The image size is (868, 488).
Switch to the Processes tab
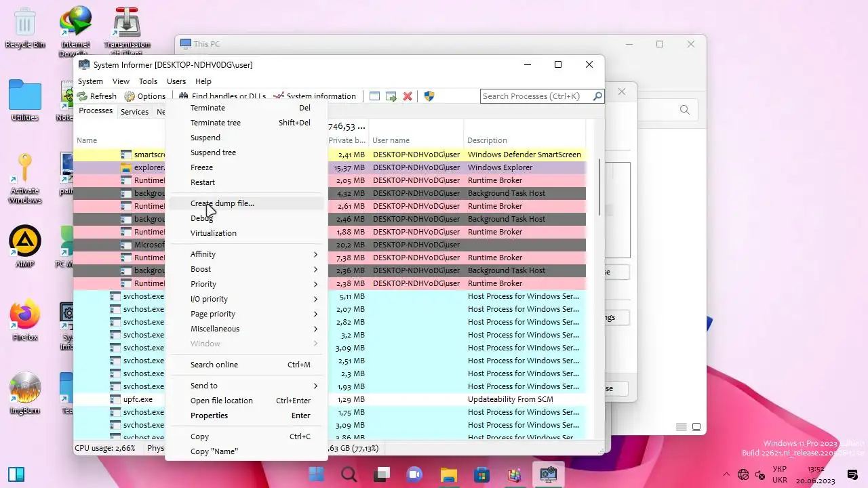[96, 111]
